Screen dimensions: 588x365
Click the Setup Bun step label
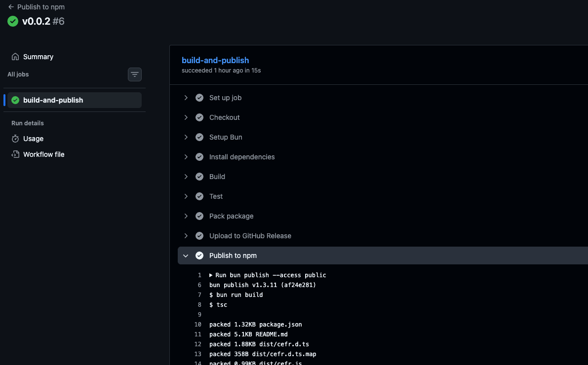pos(225,137)
